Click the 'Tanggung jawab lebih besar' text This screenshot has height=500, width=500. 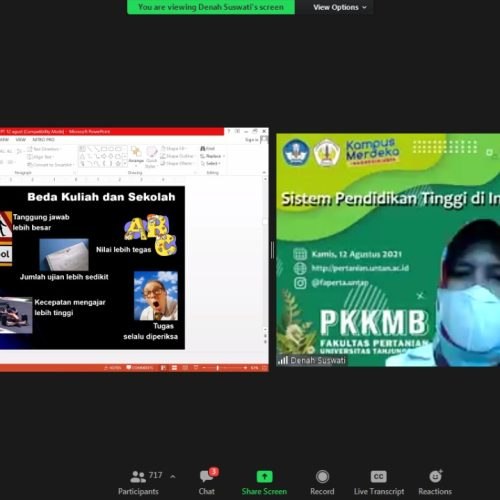[x=41, y=222]
